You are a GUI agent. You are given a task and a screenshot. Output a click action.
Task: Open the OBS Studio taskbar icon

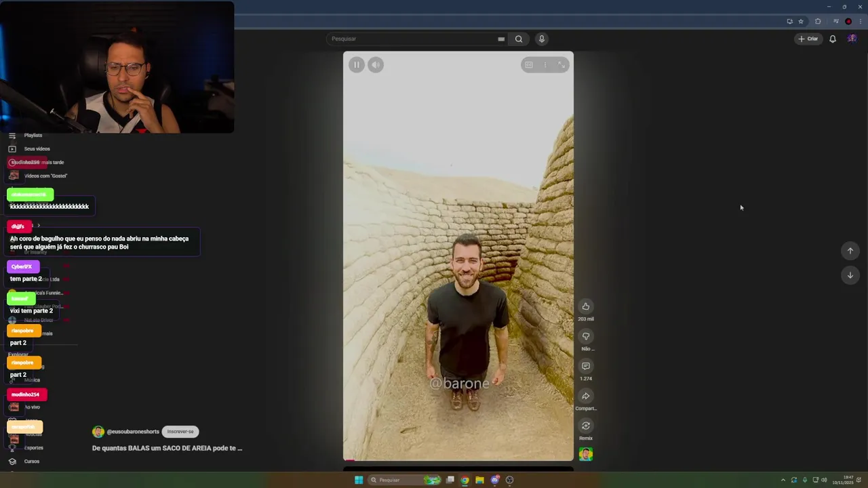click(x=510, y=480)
